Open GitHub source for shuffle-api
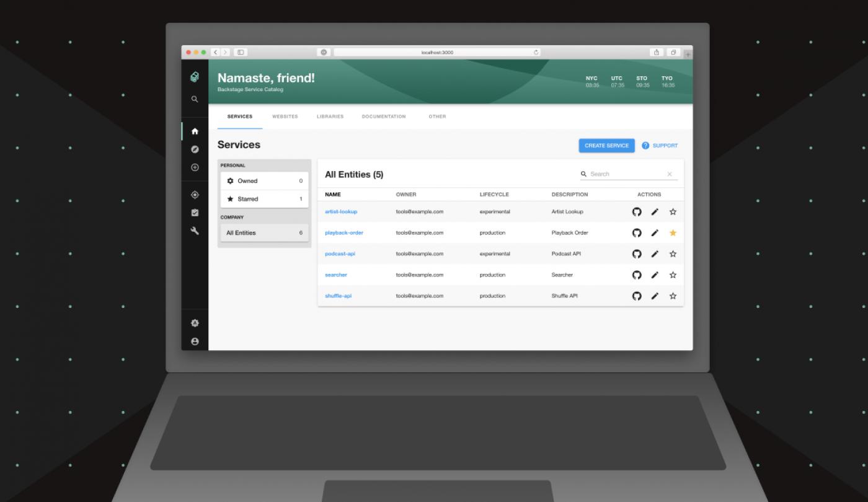 (x=636, y=296)
